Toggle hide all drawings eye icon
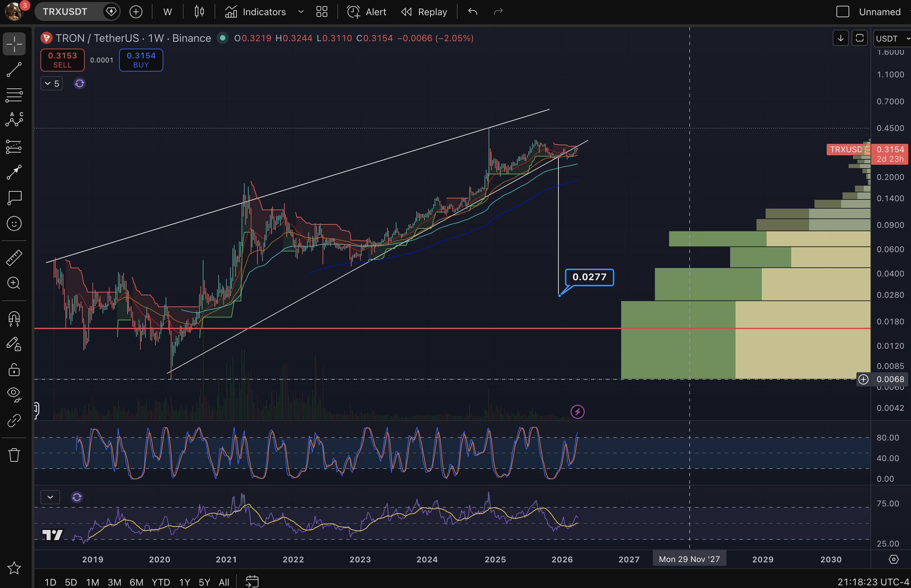911x588 pixels. (14, 393)
